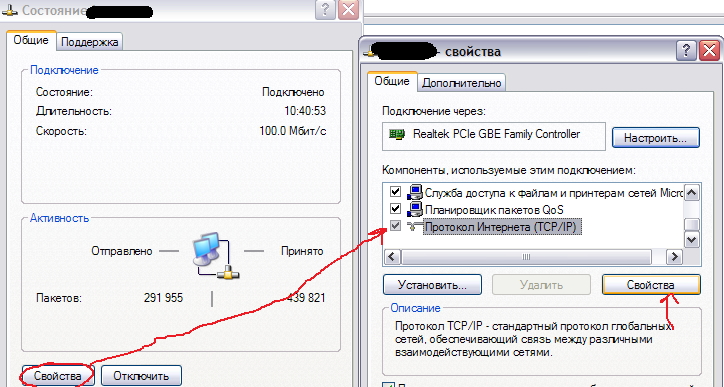
Task: Click the Настроить... button
Action: pyautogui.click(x=656, y=138)
